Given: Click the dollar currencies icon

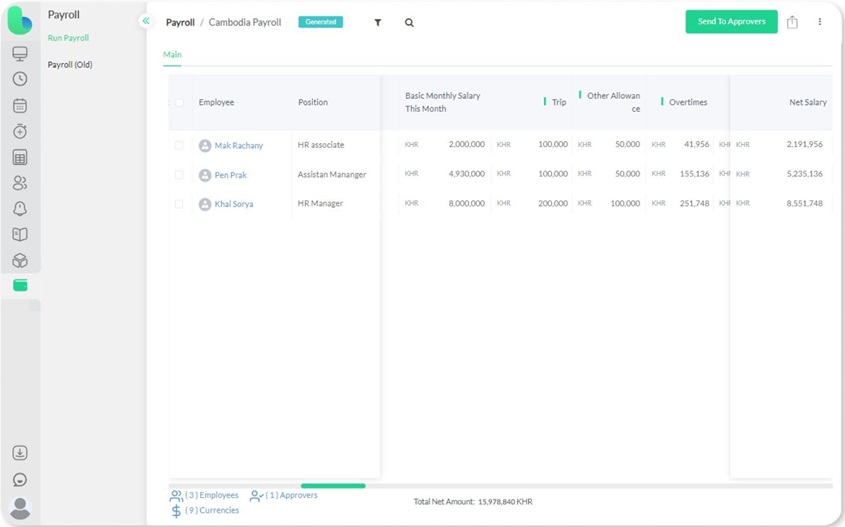Looking at the screenshot, I should [x=176, y=511].
